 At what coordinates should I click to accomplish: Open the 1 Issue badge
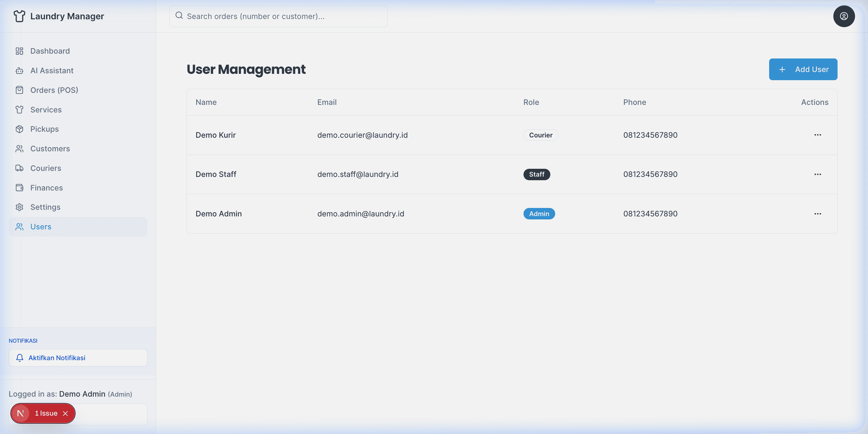[46, 413]
